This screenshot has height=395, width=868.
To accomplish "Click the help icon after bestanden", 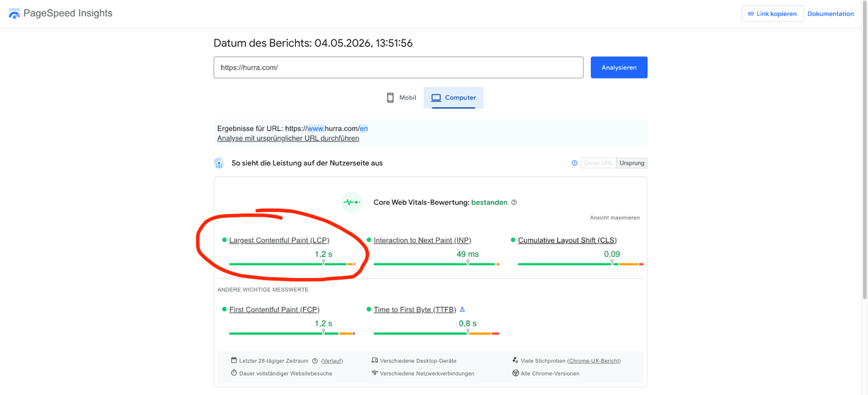I will (514, 202).
